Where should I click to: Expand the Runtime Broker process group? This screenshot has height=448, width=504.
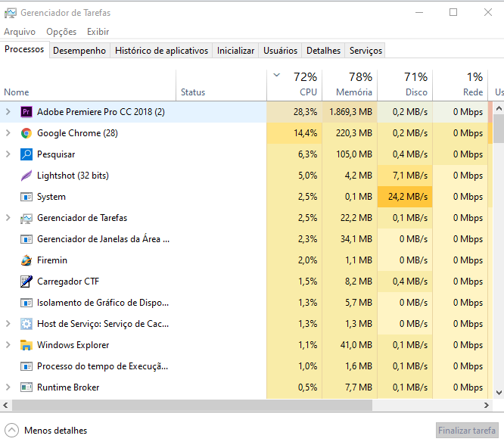tap(8, 387)
